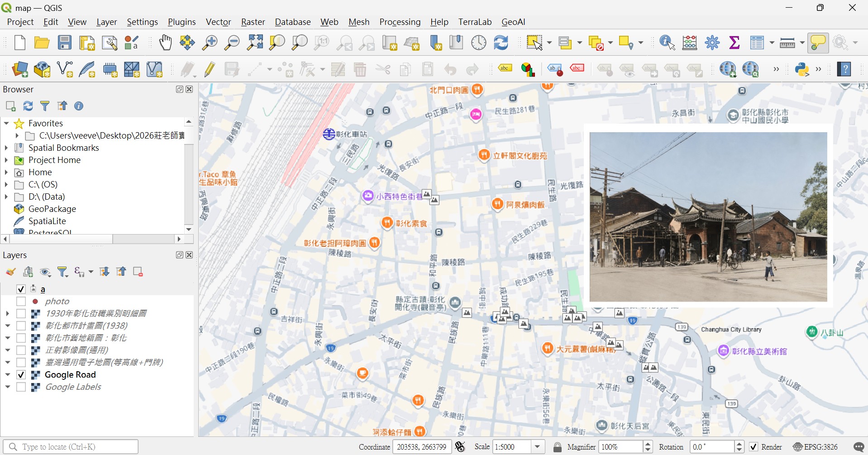Open the Project menu

click(20, 22)
